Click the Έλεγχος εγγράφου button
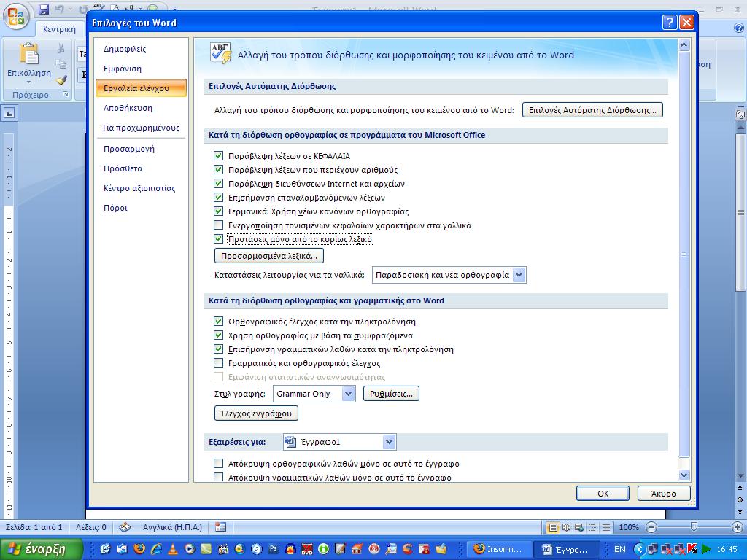Viewport: 747px width, 560px height. click(x=256, y=413)
